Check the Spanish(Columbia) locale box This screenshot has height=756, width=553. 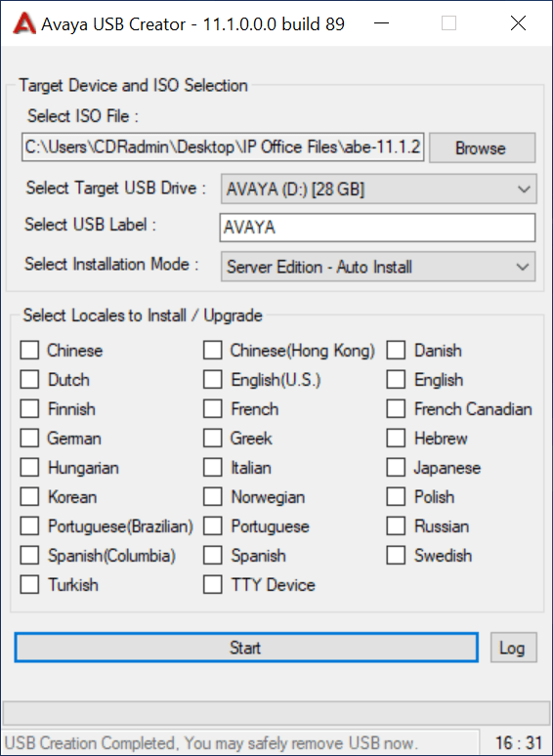click(x=29, y=556)
